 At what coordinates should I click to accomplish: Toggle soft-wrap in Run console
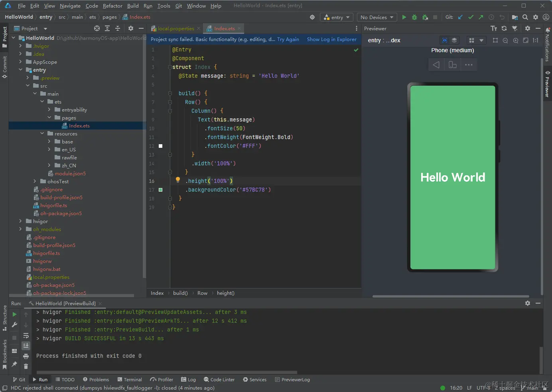[x=26, y=335]
